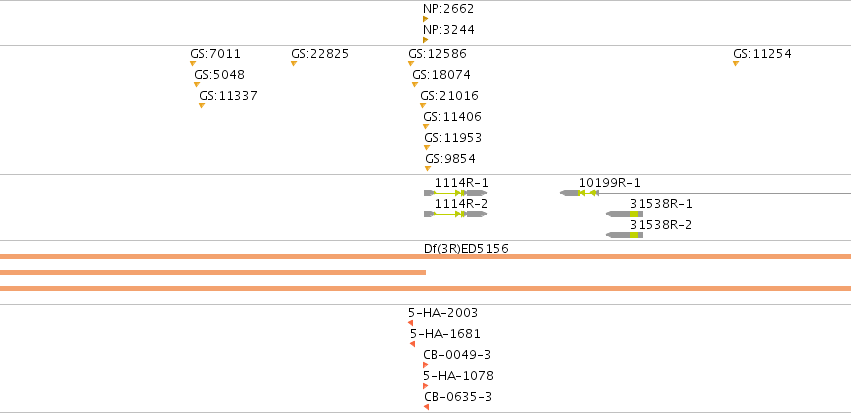Open the NP:2662 label text
The height and width of the screenshot is (413, 851).
[x=448, y=9]
